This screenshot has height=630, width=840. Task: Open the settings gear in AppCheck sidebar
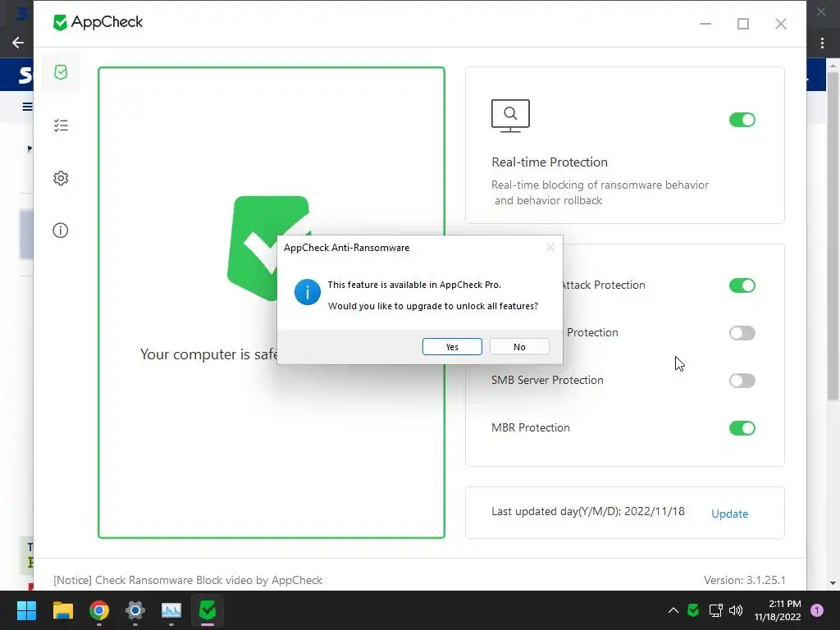click(x=61, y=178)
